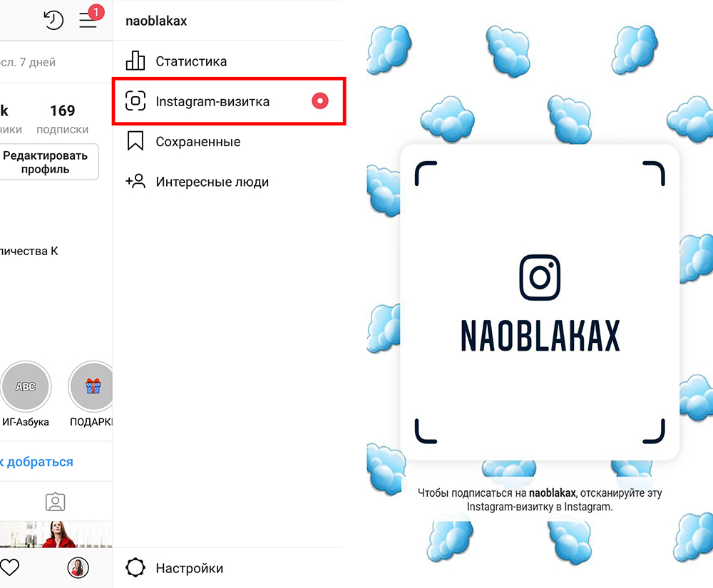Follow the 'добраться' blue link
713x588 pixels.
click(x=40, y=462)
